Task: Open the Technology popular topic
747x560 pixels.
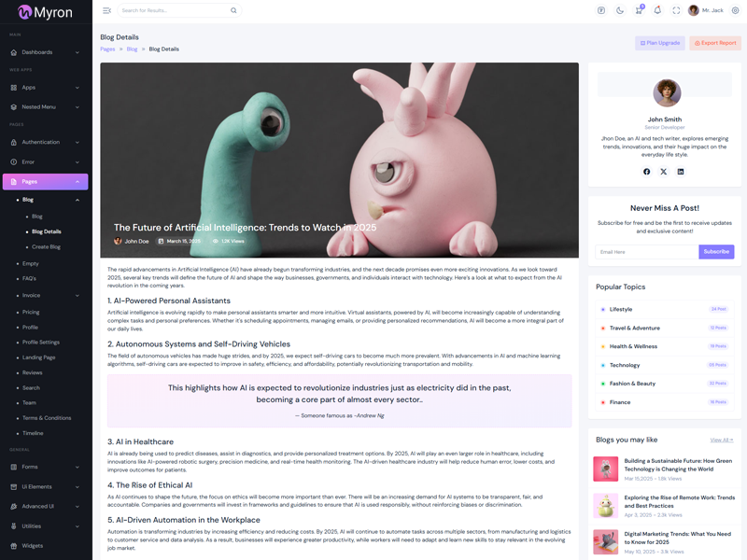Action: (x=625, y=365)
